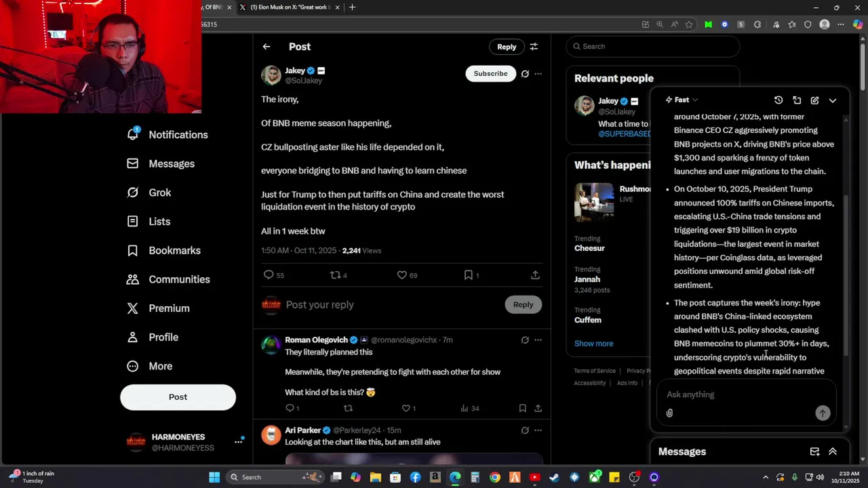Reply to Roman Olegovich's comment
Image resolution: width=868 pixels, height=488 pixels.
(x=290, y=408)
